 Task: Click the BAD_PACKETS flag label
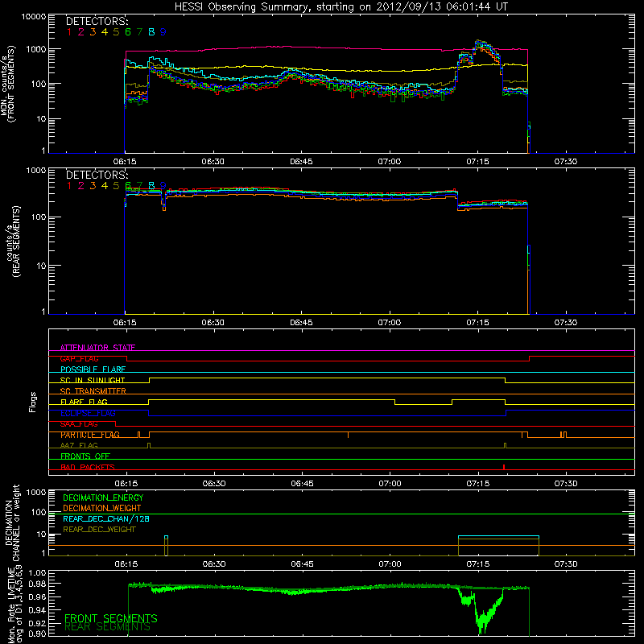coord(88,467)
